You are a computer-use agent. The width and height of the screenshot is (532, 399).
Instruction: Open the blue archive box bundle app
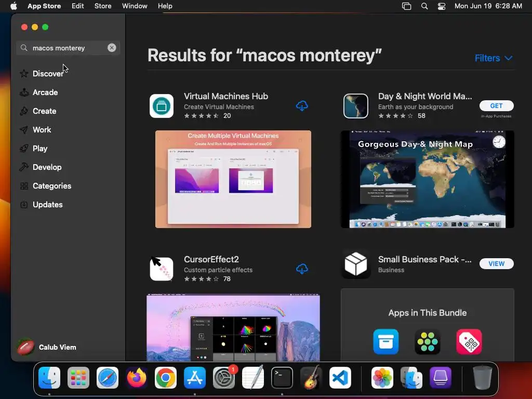pos(386,342)
